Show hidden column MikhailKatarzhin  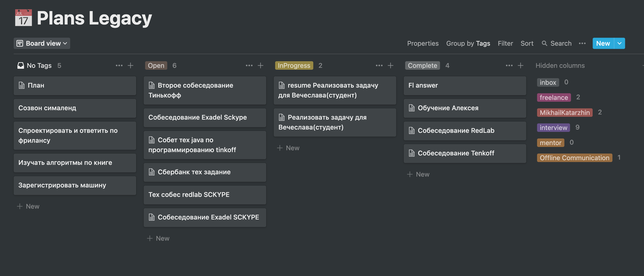coord(564,113)
